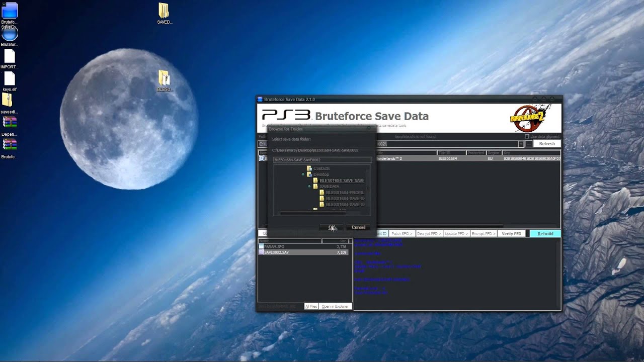The height and width of the screenshot is (362, 644).
Task: Select the keys.elf file on the desktop
Action: 10,79
